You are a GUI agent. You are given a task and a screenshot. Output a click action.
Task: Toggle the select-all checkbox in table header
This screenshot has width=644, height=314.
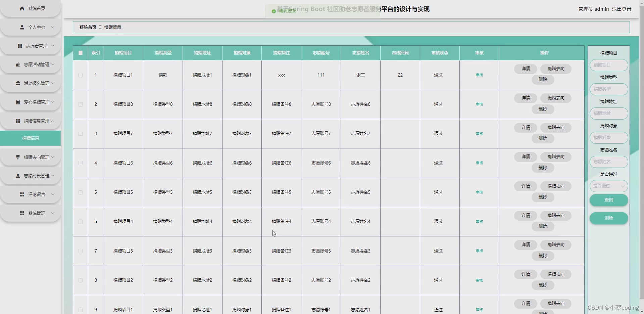coord(81,53)
